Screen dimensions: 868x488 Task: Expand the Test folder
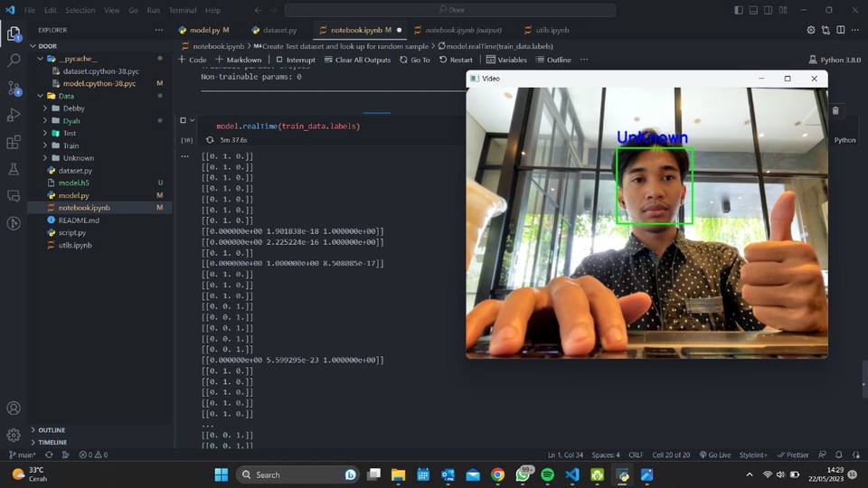(x=45, y=134)
